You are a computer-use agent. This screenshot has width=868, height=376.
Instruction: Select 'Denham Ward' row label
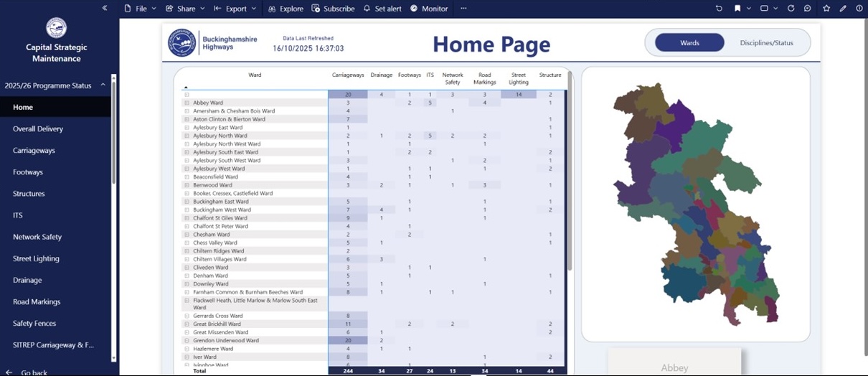tap(210, 276)
